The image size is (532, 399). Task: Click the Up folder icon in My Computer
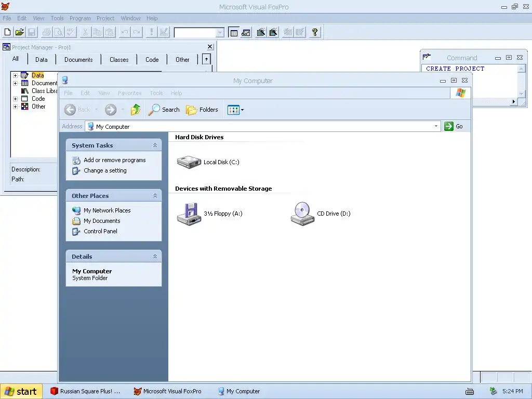(136, 110)
